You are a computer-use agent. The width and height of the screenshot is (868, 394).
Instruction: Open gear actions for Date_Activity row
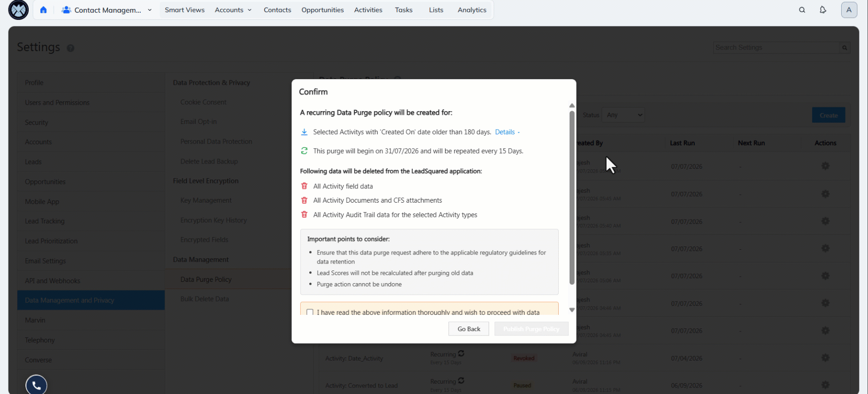(x=825, y=358)
